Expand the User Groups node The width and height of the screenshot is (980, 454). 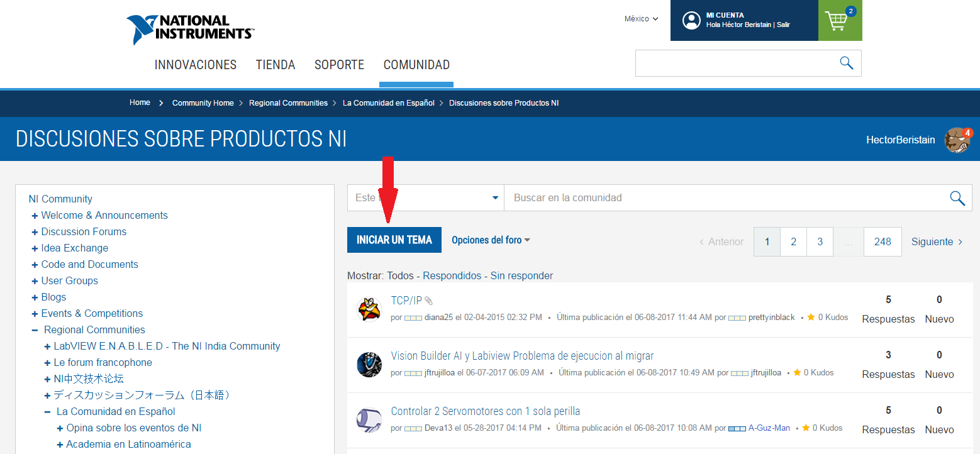35,281
